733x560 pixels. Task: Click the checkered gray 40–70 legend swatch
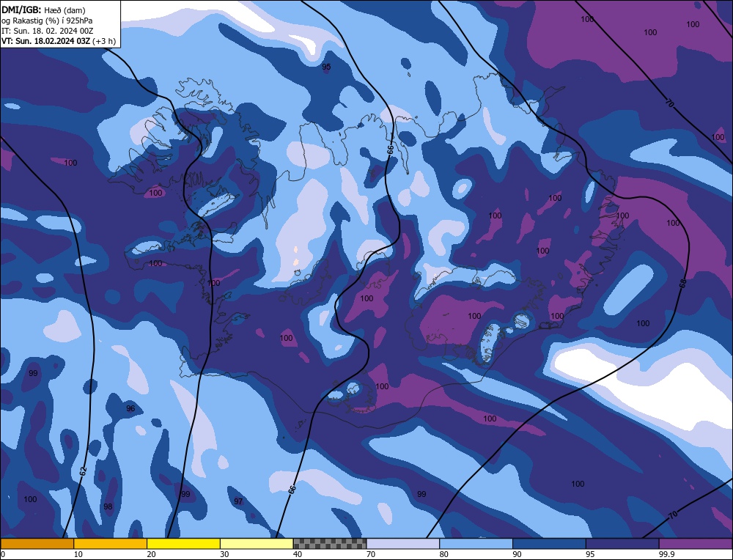click(x=330, y=544)
